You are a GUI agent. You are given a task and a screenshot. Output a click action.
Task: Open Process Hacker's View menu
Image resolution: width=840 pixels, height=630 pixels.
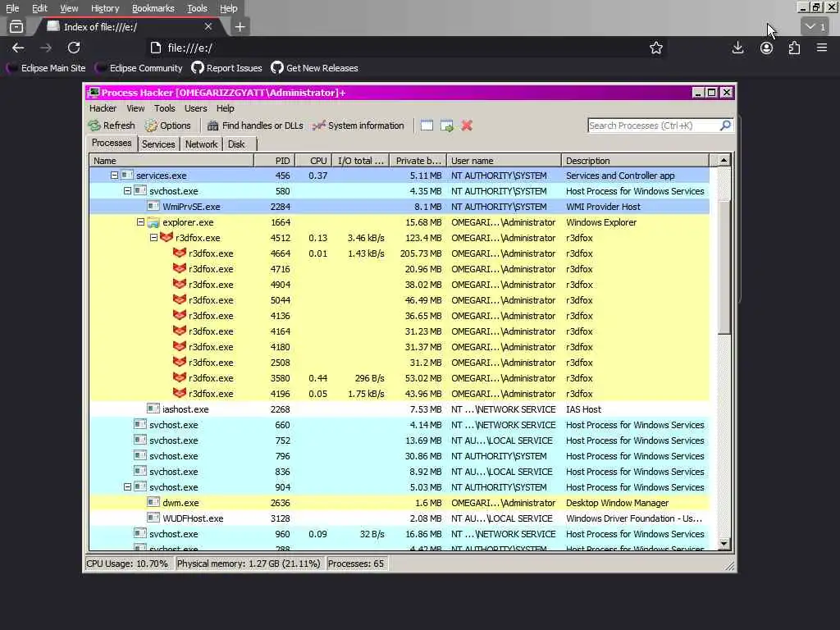[x=135, y=108]
